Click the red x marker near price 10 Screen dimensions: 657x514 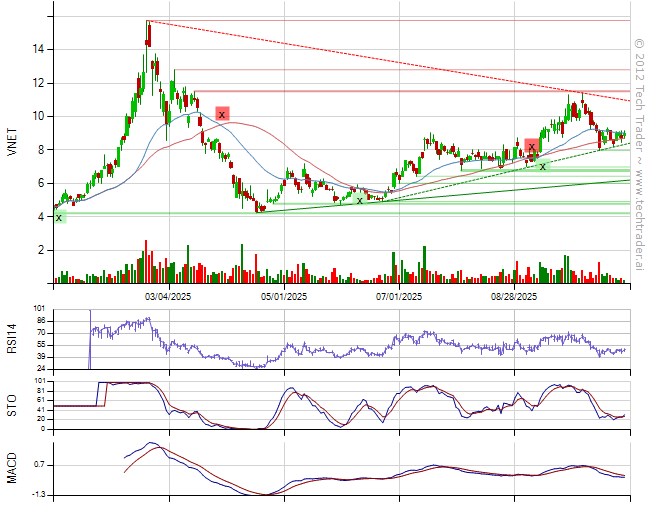[x=222, y=114]
